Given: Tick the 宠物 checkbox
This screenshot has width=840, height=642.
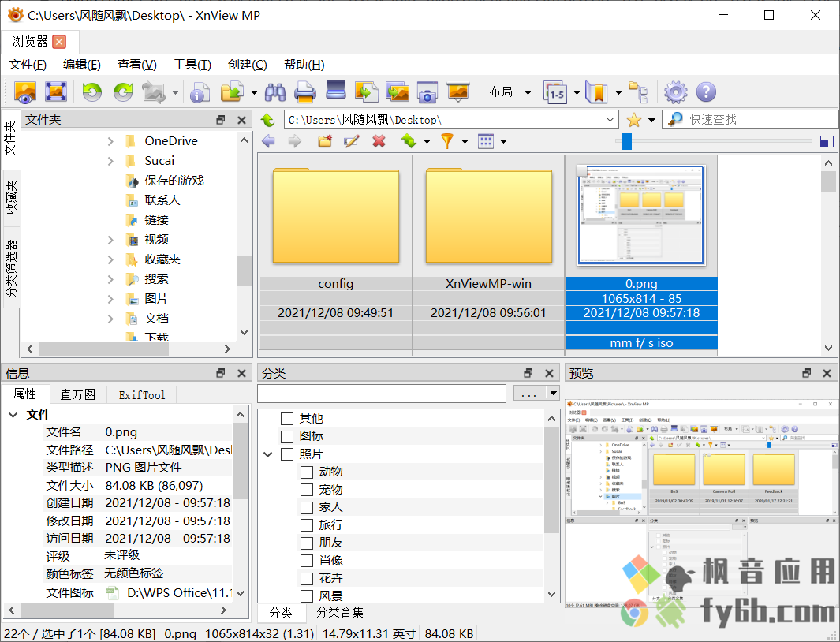Looking at the screenshot, I should point(307,490).
